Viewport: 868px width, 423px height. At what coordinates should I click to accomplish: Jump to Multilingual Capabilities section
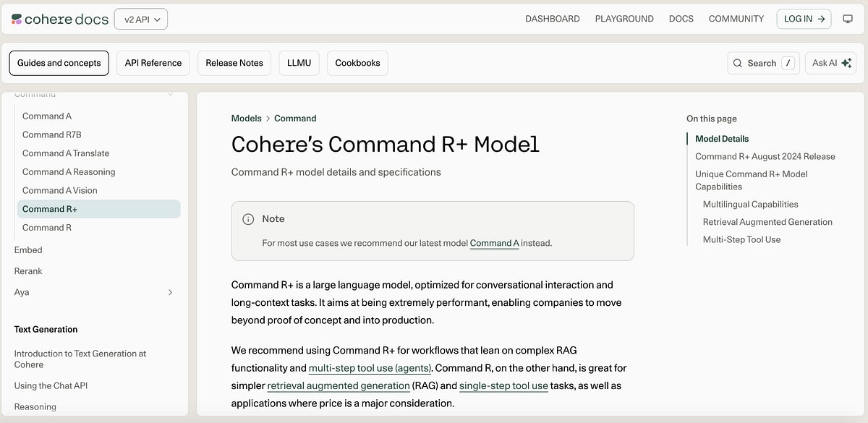[x=750, y=205]
